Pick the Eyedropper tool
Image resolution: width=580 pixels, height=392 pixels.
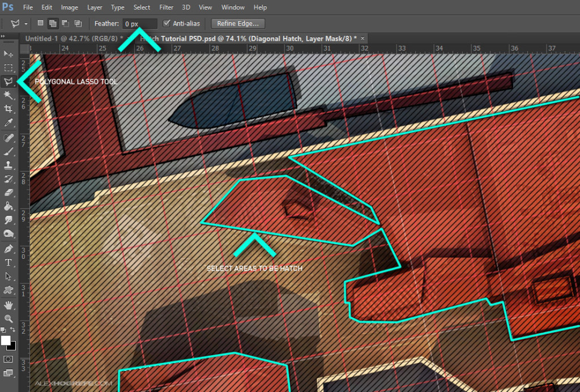[x=8, y=122]
